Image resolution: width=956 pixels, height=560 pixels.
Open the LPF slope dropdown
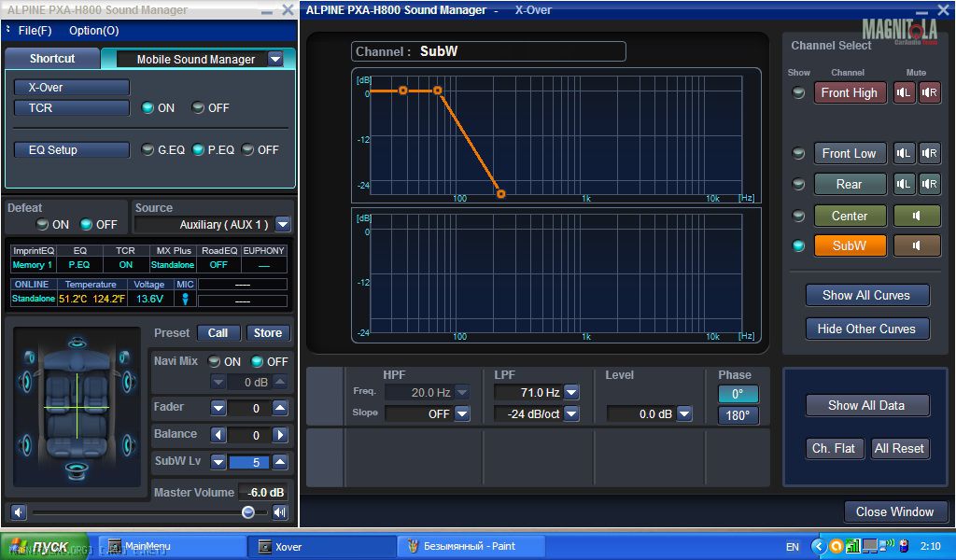(571, 413)
